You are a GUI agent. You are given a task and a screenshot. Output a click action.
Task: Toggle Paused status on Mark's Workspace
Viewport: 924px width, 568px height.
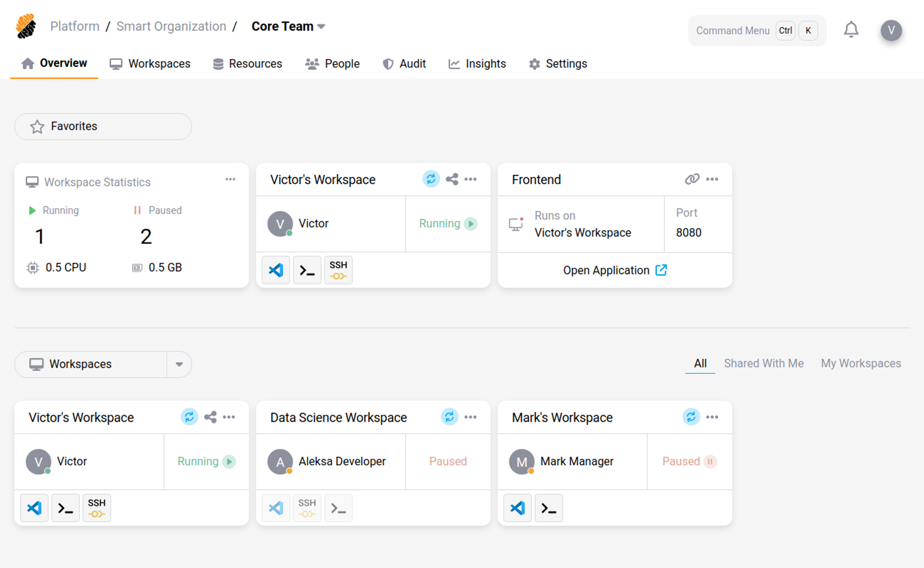pos(710,461)
